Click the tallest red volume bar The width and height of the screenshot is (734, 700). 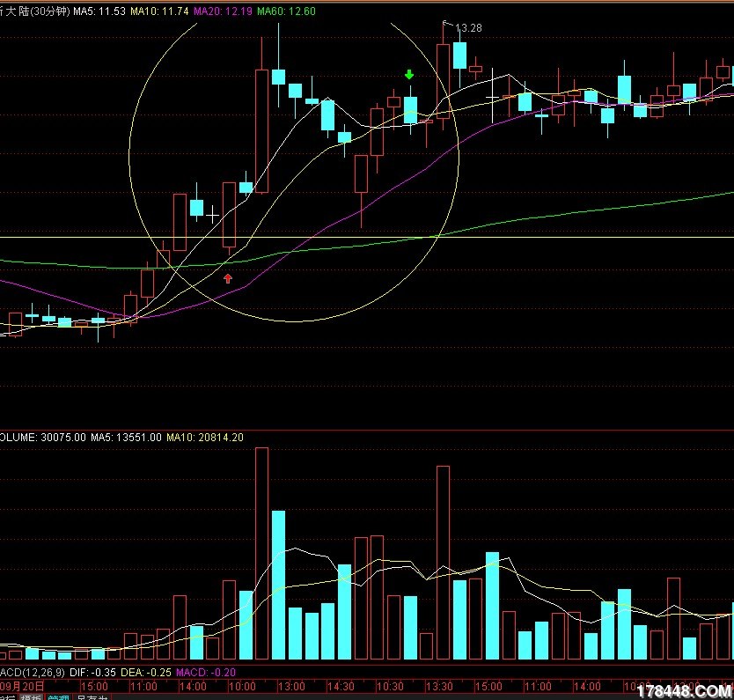tap(262, 554)
